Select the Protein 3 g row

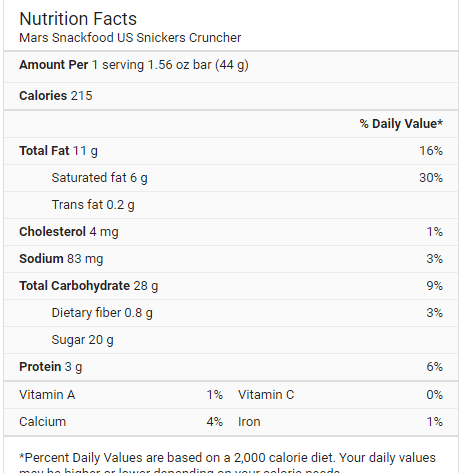(x=231, y=367)
